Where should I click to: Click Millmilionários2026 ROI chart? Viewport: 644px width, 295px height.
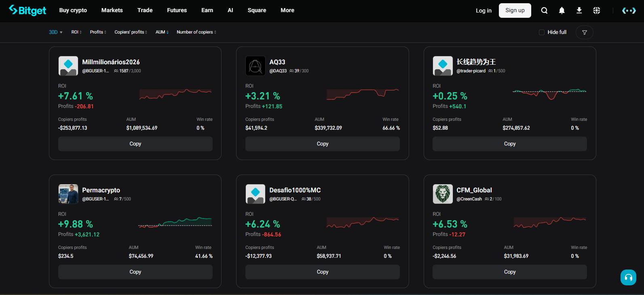tap(175, 94)
